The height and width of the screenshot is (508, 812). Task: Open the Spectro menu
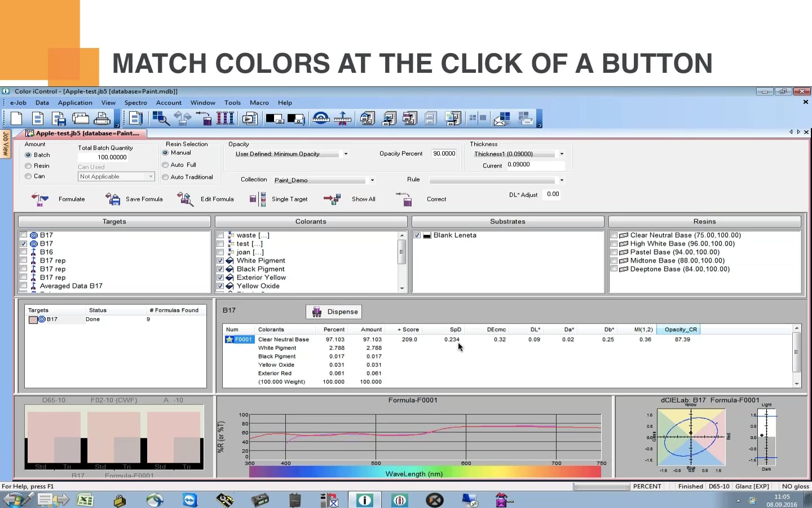coord(135,103)
